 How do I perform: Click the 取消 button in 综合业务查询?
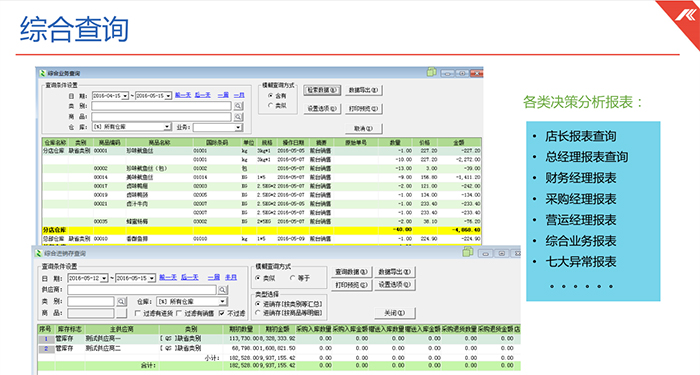coord(363,129)
